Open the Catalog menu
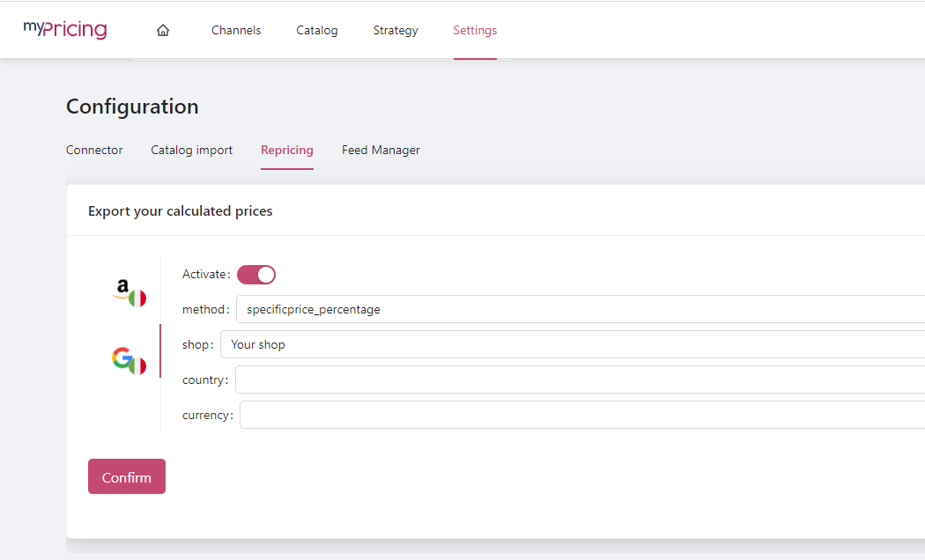This screenshot has width=925, height=560. [317, 30]
